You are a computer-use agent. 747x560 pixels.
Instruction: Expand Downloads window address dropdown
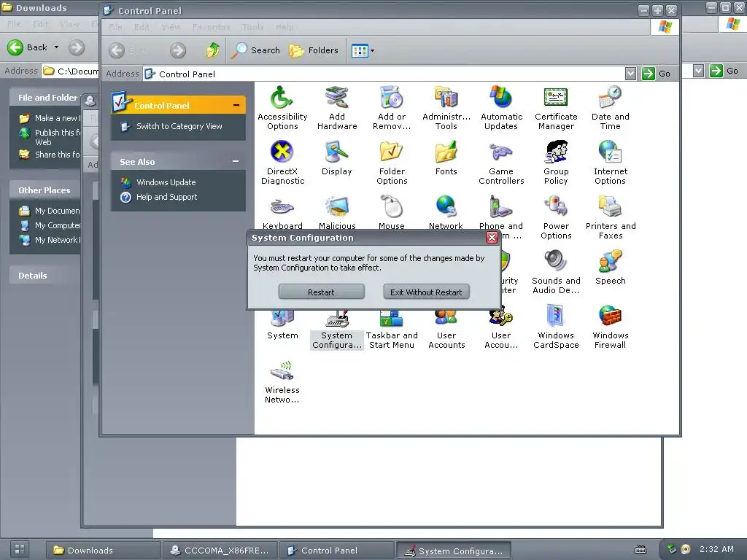click(x=698, y=71)
